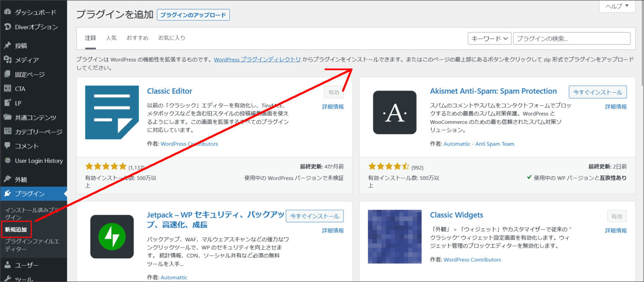
Task: Click the Akismet star rating
Action: tap(389, 166)
